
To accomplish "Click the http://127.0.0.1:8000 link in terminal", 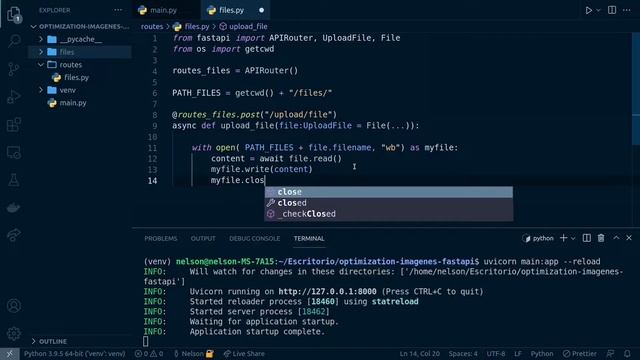I will pos(327,291).
